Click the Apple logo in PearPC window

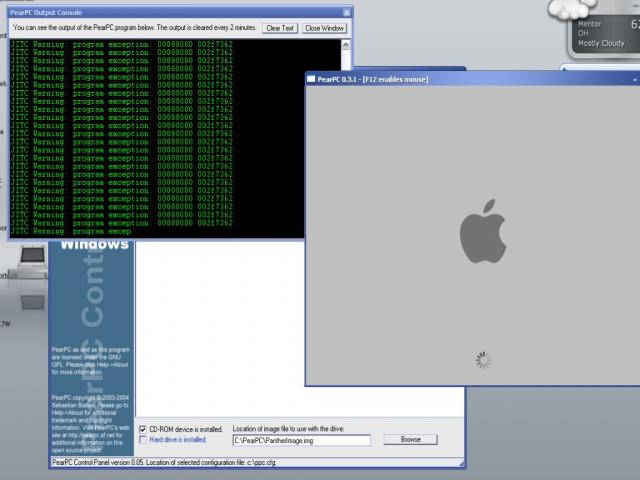[x=483, y=231]
